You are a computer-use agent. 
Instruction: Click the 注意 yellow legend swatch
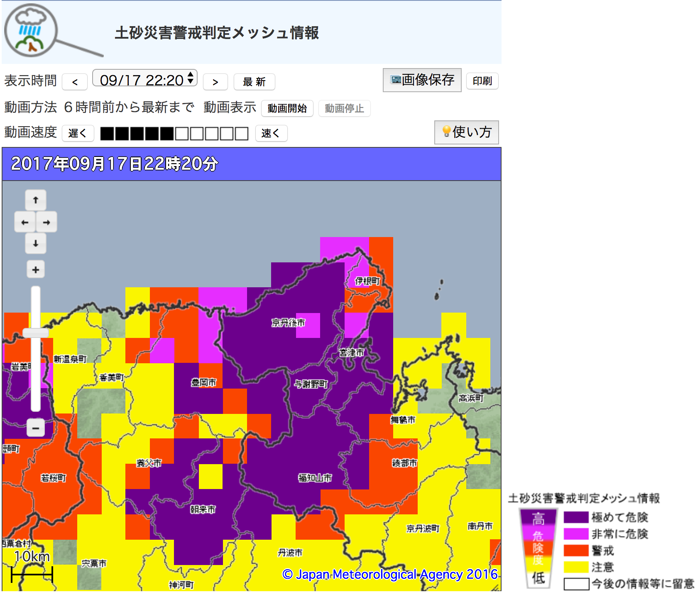tap(576, 567)
